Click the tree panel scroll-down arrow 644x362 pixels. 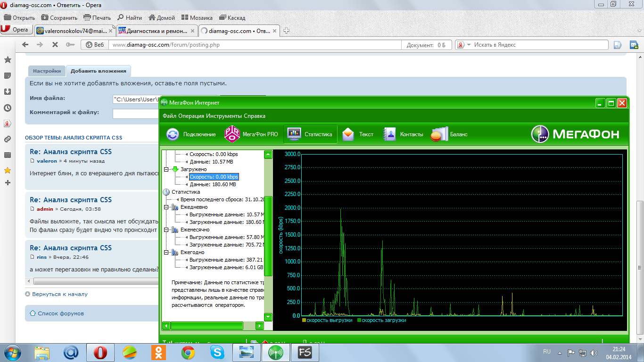coord(268,317)
